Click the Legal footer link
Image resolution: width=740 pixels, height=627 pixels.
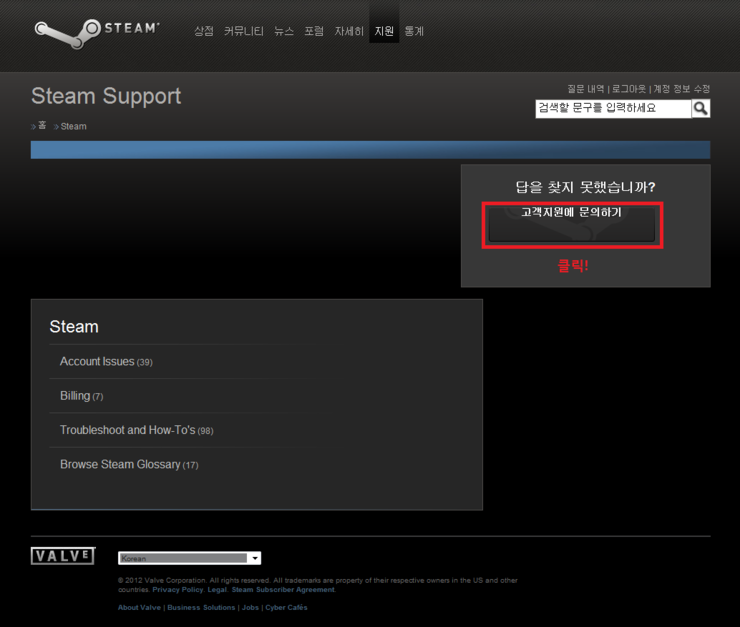coord(218,590)
